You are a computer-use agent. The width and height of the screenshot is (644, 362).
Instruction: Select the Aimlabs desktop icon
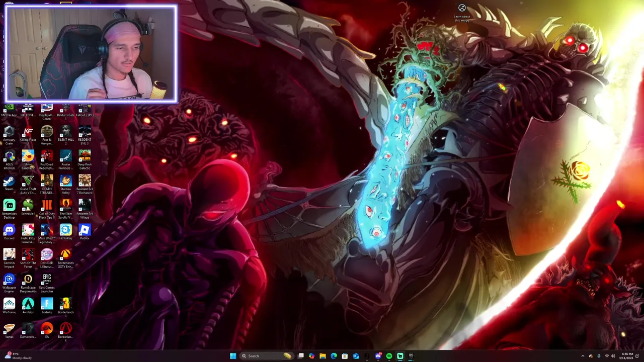click(x=28, y=306)
